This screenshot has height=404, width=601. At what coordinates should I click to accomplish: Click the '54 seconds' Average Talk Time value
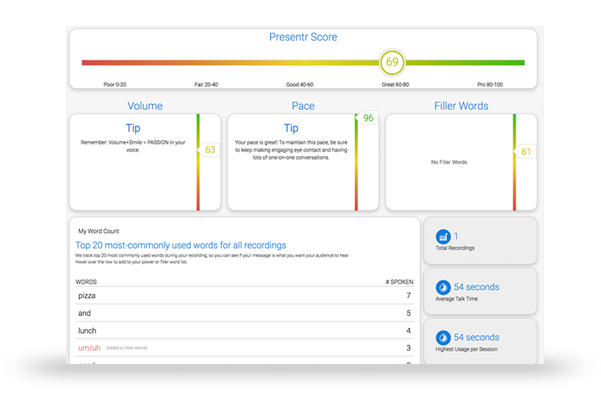coord(476,287)
